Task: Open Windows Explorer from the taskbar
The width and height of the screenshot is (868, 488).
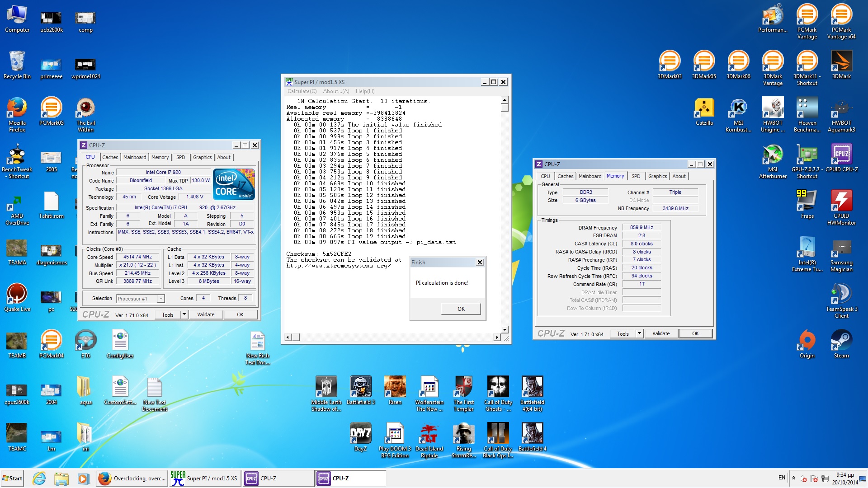Action: (x=61, y=478)
